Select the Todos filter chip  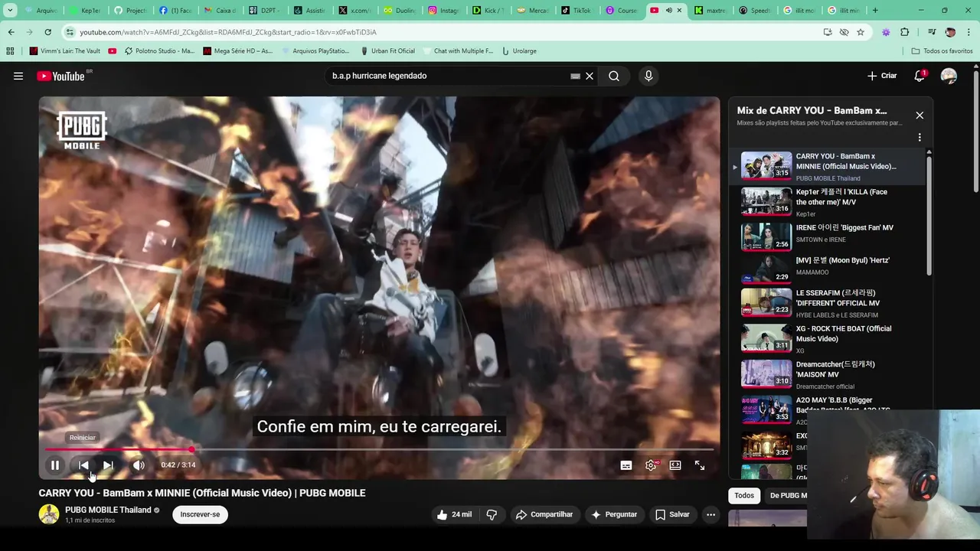(744, 495)
